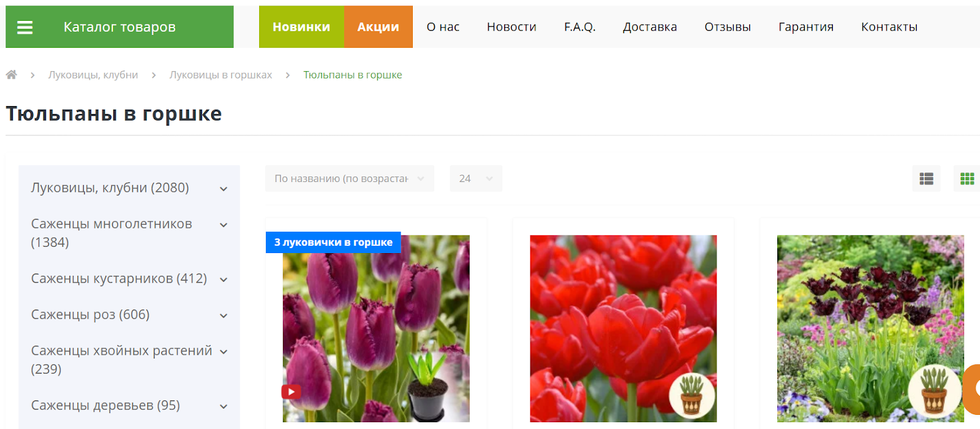Click the Тюльпаны в горшке breadcrumb link

tap(353, 75)
